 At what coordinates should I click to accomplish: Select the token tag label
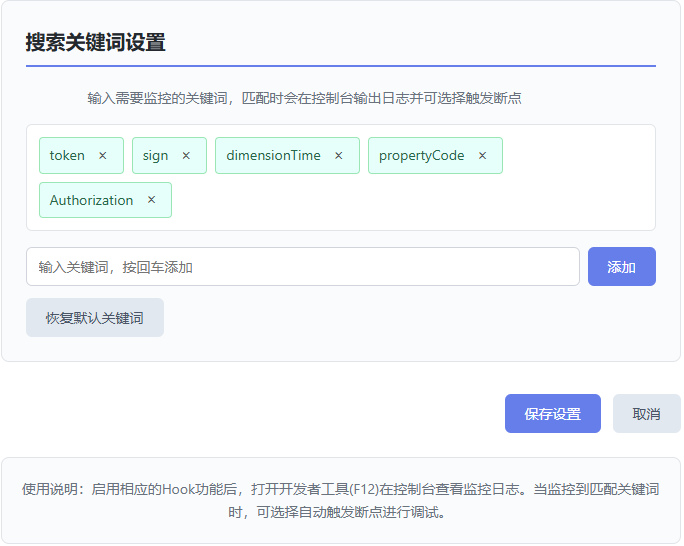click(x=67, y=156)
